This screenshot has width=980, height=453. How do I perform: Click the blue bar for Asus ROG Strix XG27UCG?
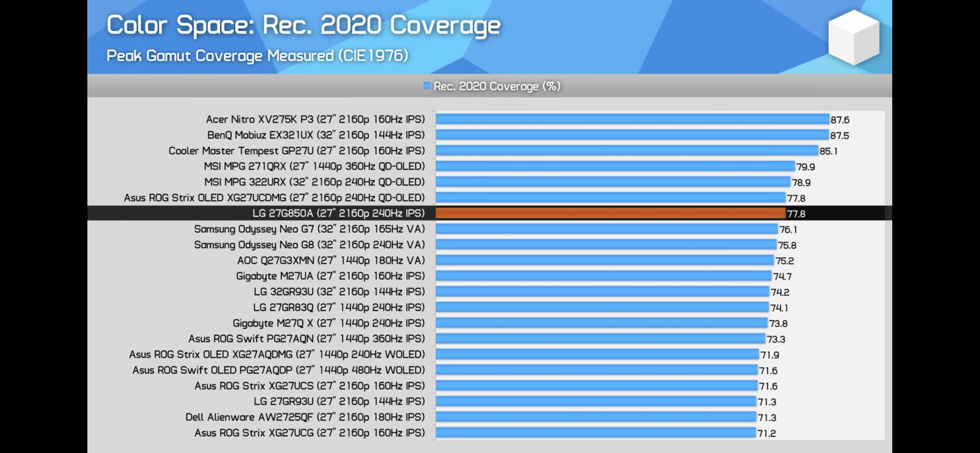[x=596, y=433]
